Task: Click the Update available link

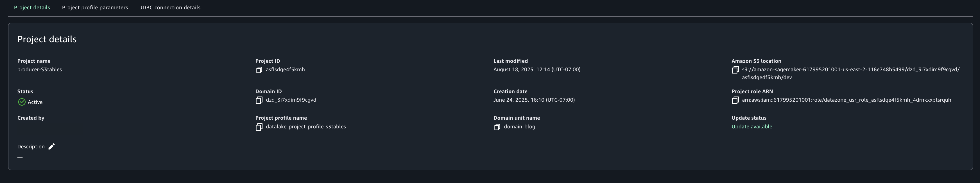Action: pos(751,127)
